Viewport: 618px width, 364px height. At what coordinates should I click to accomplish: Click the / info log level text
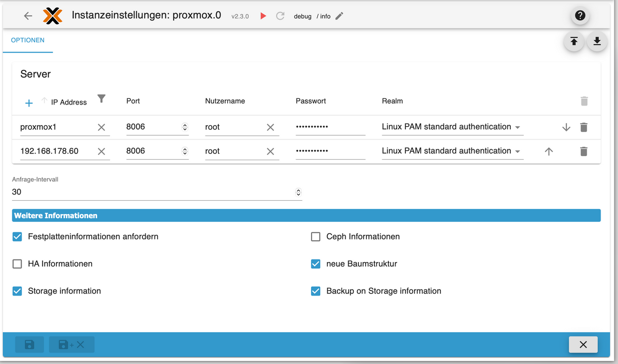coord(323,16)
